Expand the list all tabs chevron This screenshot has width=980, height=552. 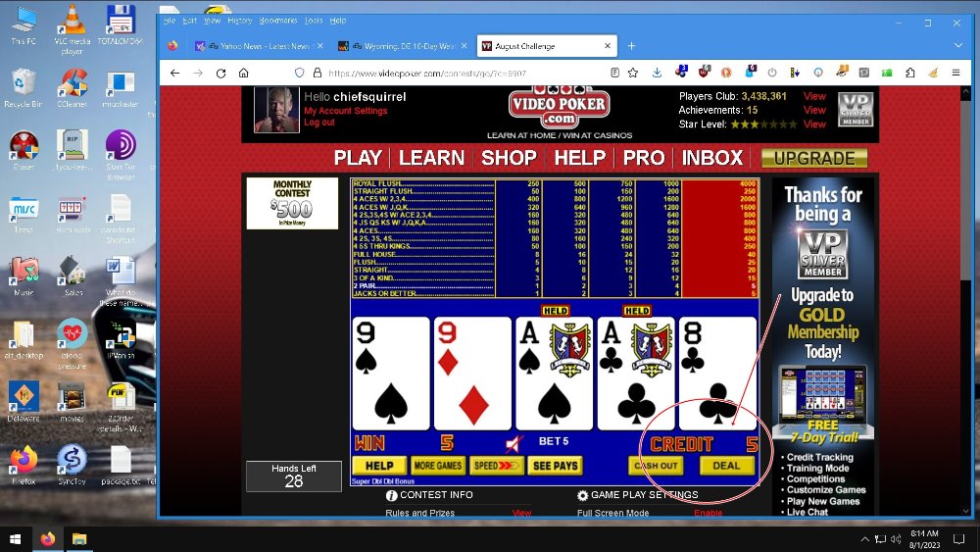tap(957, 46)
